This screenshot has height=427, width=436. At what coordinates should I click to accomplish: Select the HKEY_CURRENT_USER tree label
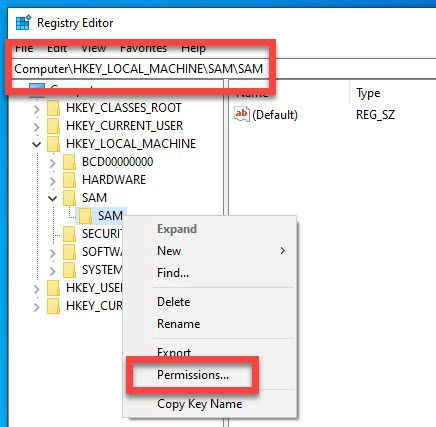[x=125, y=126]
